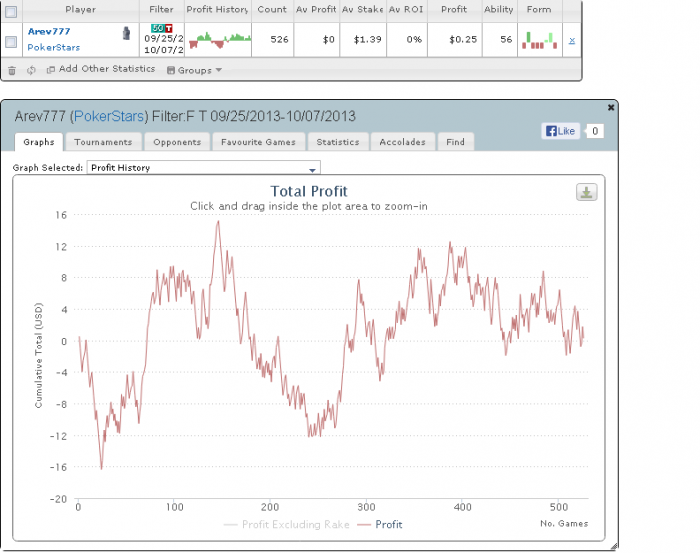
Task: Click the resize grip at panel corner
Action: coord(614,546)
